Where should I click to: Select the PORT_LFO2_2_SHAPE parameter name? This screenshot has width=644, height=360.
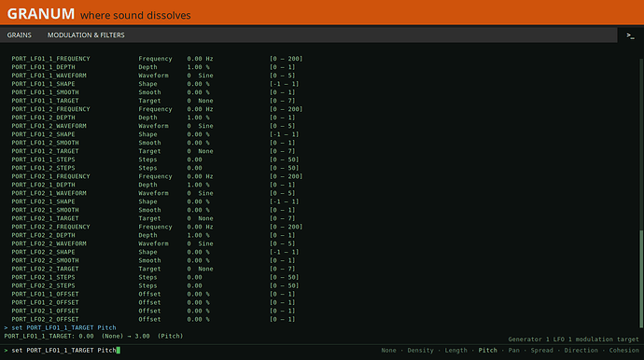(x=43, y=252)
